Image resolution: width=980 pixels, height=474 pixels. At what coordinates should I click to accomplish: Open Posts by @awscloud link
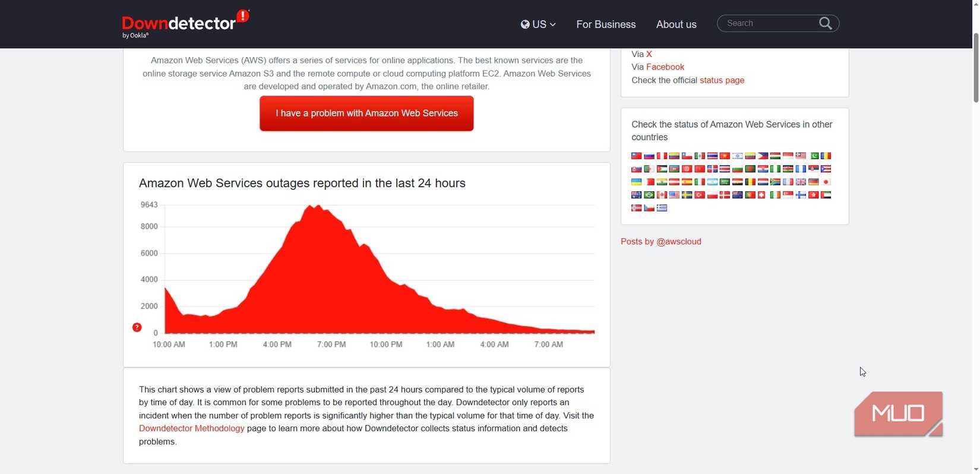pyautogui.click(x=661, y=242)
